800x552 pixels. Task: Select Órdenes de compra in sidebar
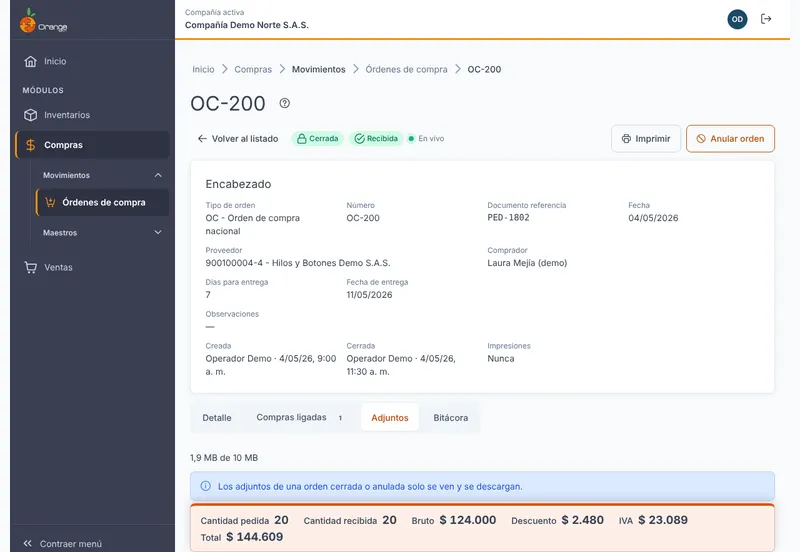[x=103, y=203]
